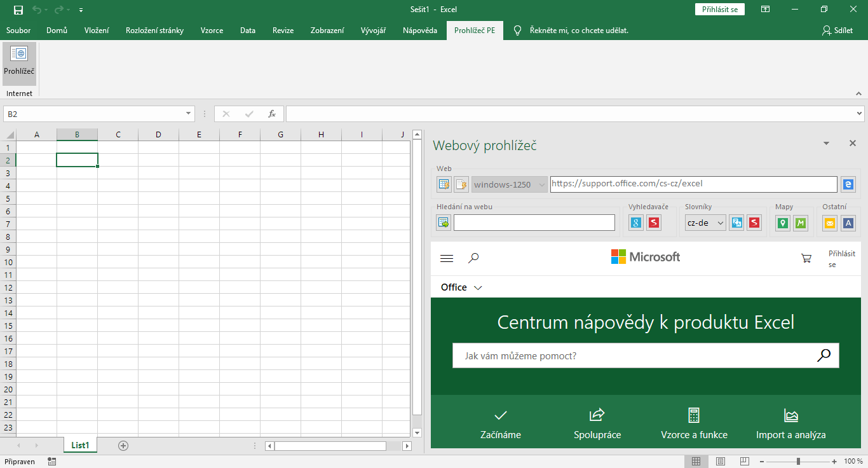
Task: Close the Webový prohlížeč pane
Action: click(x=853, y=144)
